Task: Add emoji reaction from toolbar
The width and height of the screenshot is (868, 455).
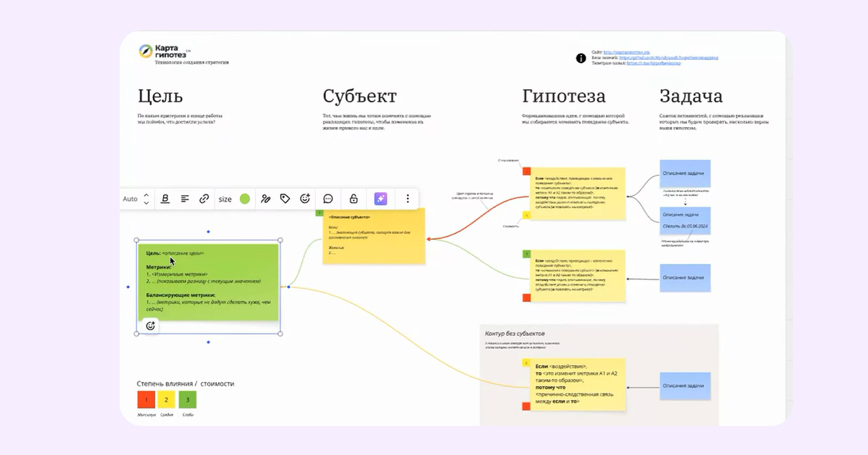Action: 305,199
